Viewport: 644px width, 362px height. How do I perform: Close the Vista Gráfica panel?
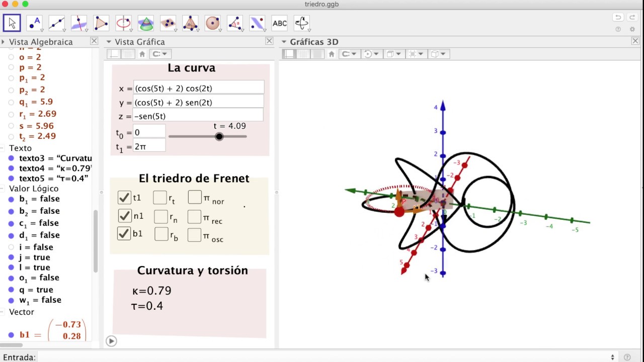coord(269,41)
